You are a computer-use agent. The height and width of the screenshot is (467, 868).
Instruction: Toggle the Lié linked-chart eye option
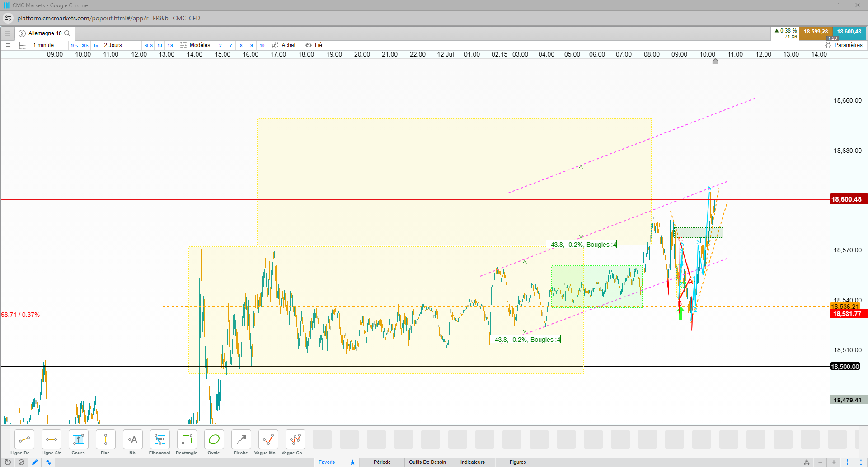pyautogui.click(x=314, y=45)
